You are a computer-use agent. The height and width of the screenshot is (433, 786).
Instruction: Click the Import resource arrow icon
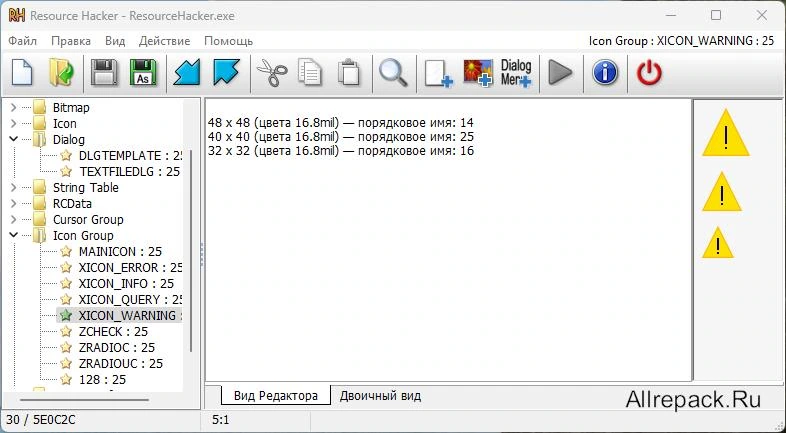(187, 73)
